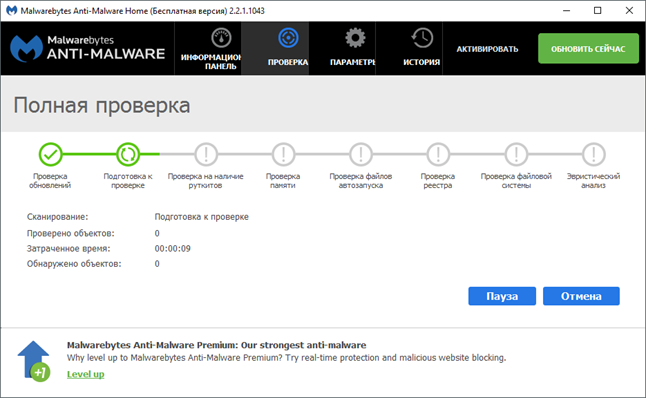646x398 pixels.
Task: Click the Эвристический анализ step label
Action: [593, 181]
